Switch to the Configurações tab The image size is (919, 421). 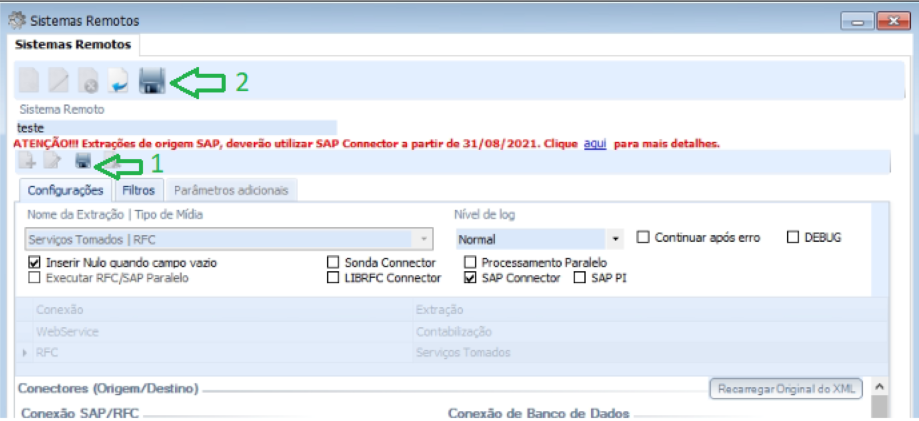click(x=66, y=191)
